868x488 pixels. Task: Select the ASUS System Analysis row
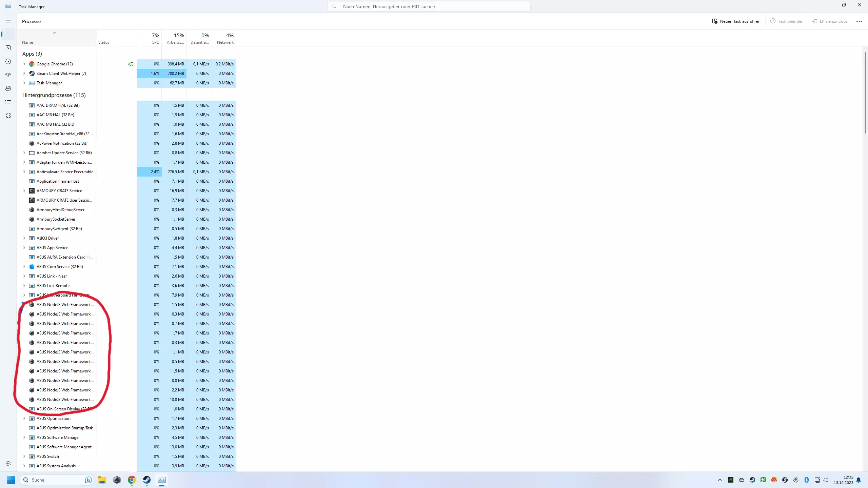click(x=126, y=466)
